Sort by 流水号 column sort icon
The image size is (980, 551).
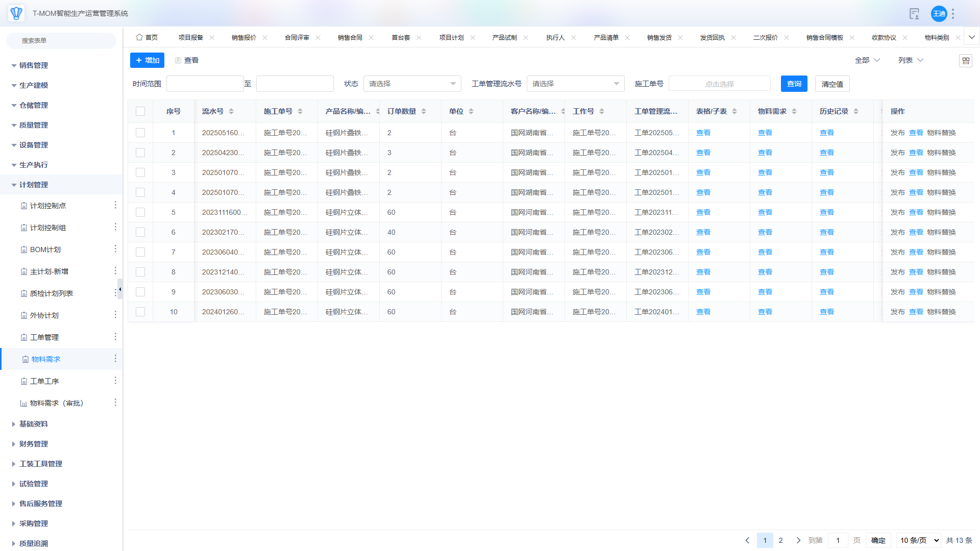(x=231, y=111)
